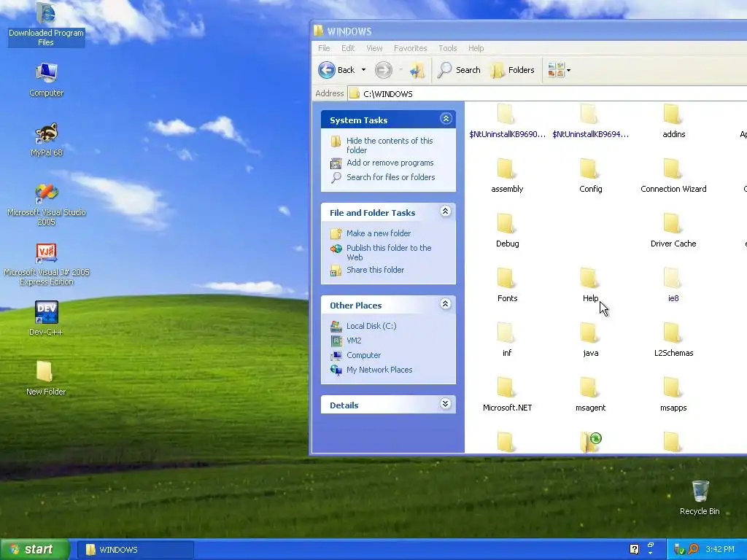Select the msapps folder
Viewport: 747px width, 560px height.
pos(673,395)
